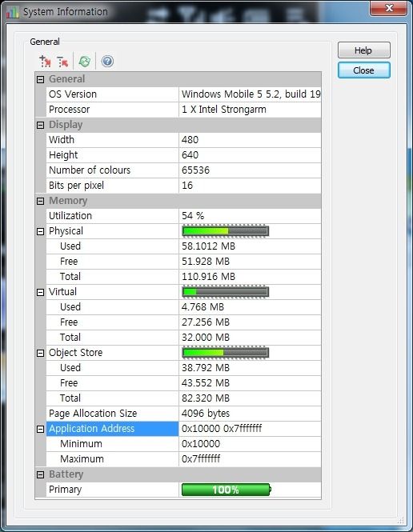Collapse the Object Store group
Screen dimensions: 413x532
pyautogui.click(x=40, y=353)
